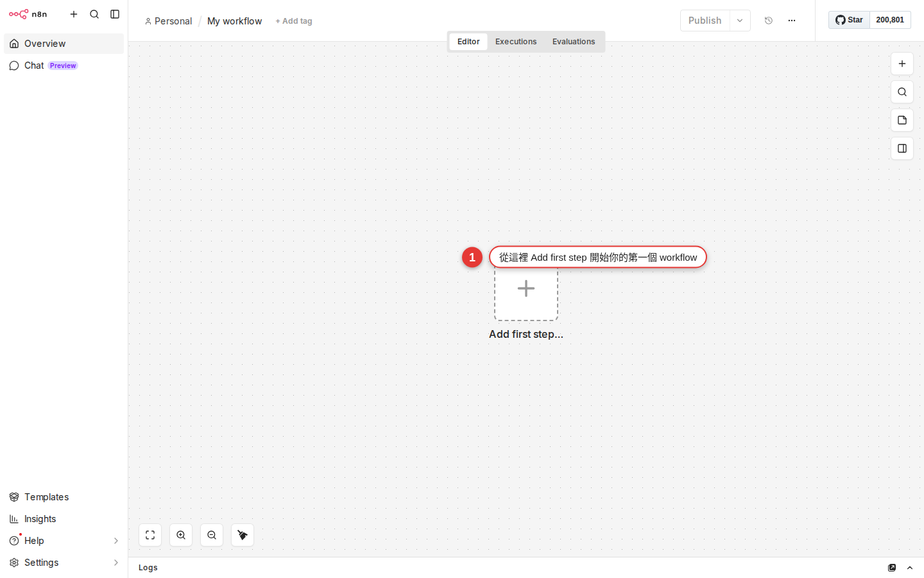The width and height of the screenshot is (924, 578).
Task: Click the Add first step placeholder box
Action: click(526, 288)
